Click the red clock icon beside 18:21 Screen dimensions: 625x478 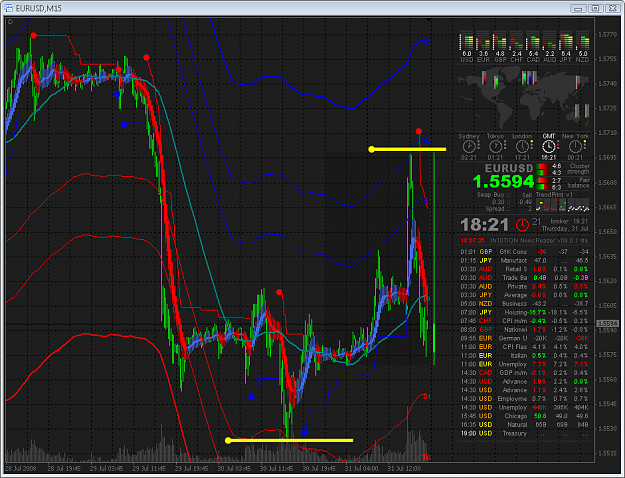[522, 225]
